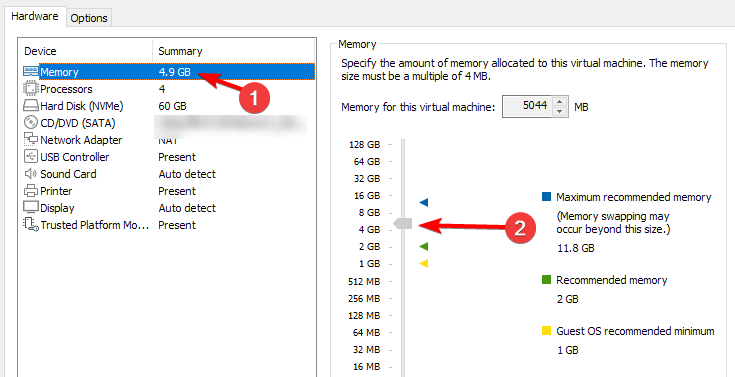Click Sound Card's Auto detect summary
This screenshot has width=735, height=377.
[x=187, y=174]
